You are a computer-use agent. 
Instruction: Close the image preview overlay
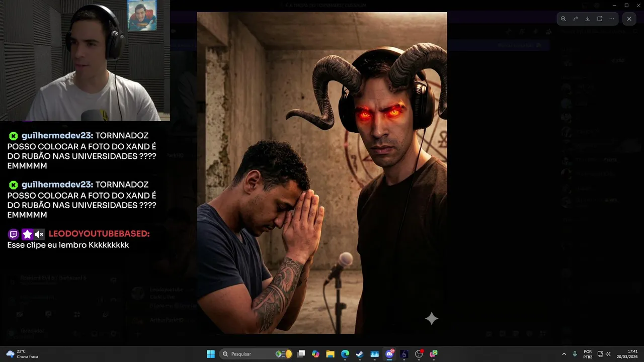(629, 19)
